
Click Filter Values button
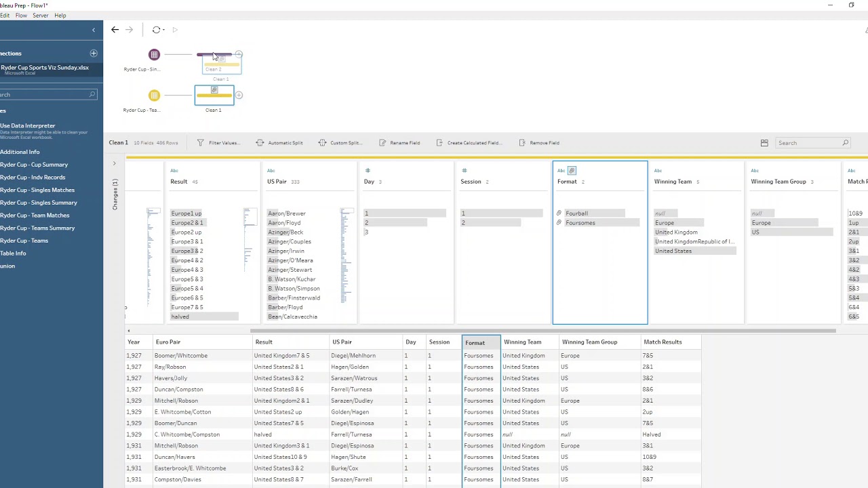tap(218, 143)
